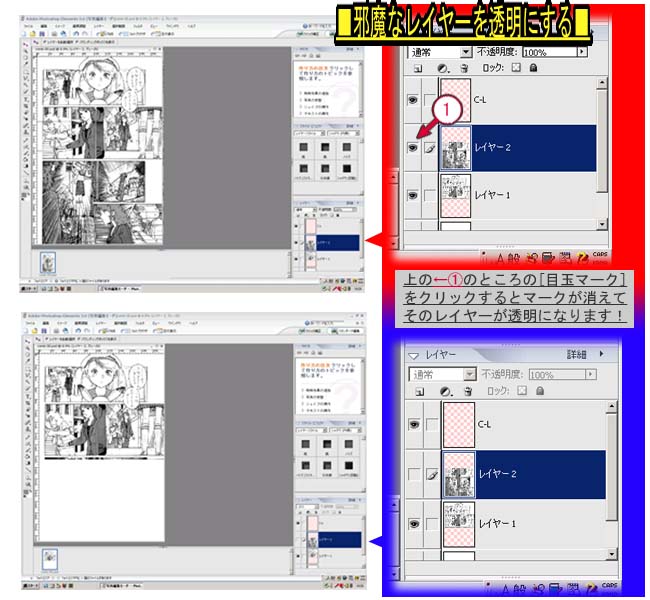Select the C-L layer name in red-framed panel
The width and height of the screenshot is (650, 600).
480,100
